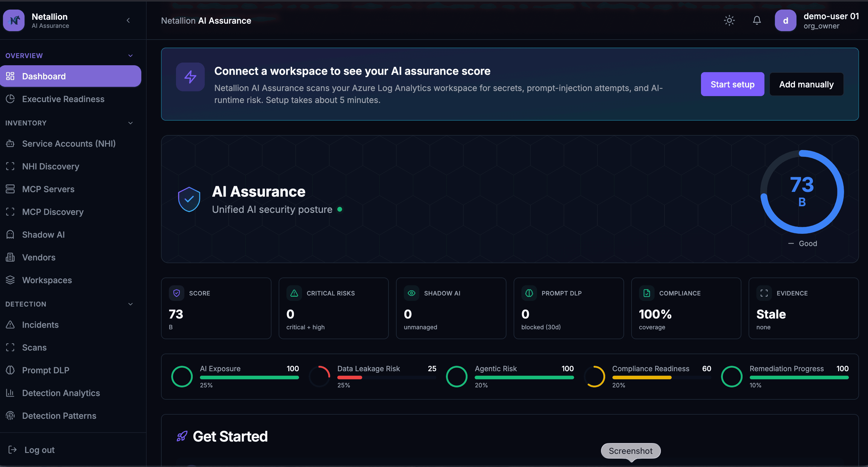Navigate to NHI Discovery
The width and height of the screenshot is (868, 467).
70,166
